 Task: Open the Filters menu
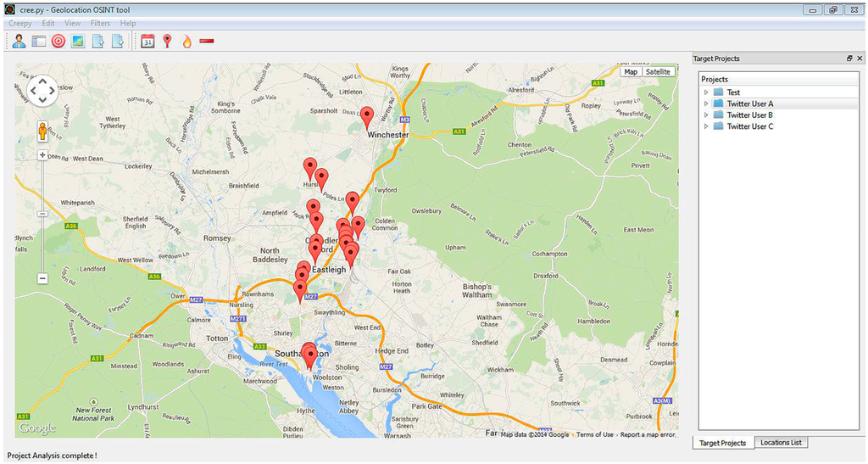pos(100,23)
